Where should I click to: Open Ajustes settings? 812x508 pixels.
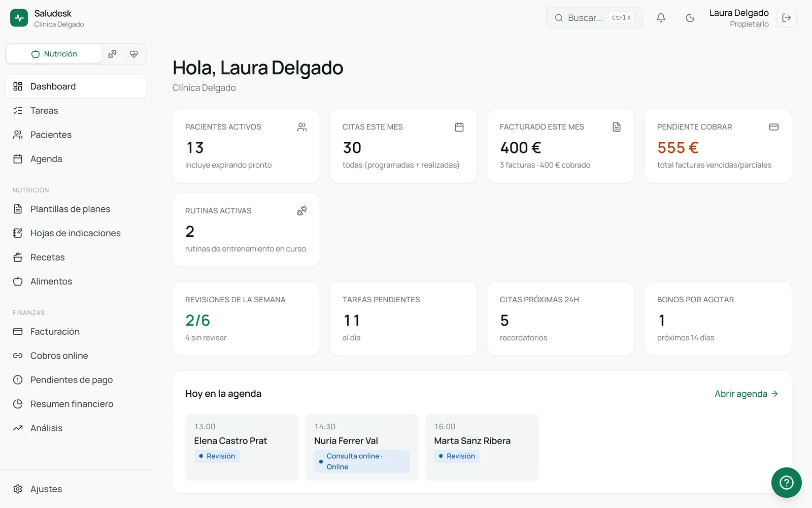pyautogui.click(x=76, y=489)
